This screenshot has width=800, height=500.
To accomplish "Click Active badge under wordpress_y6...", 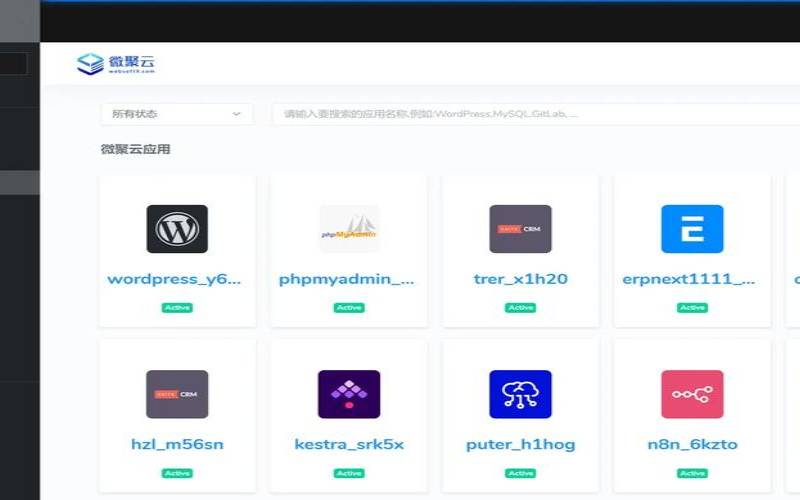I will click(x=177, y=308).
